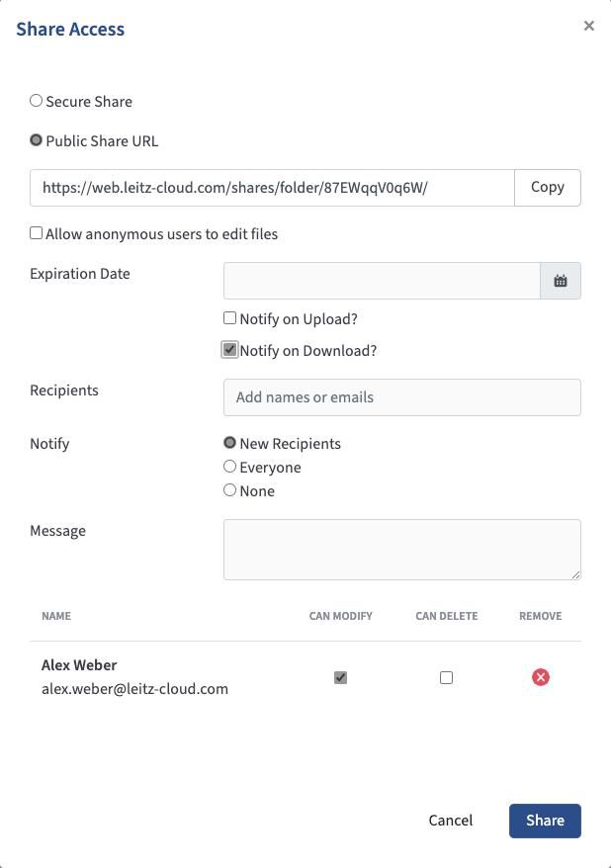Remove Alex Weber from the share
611x868 pixels.
(x=541, y=677)
